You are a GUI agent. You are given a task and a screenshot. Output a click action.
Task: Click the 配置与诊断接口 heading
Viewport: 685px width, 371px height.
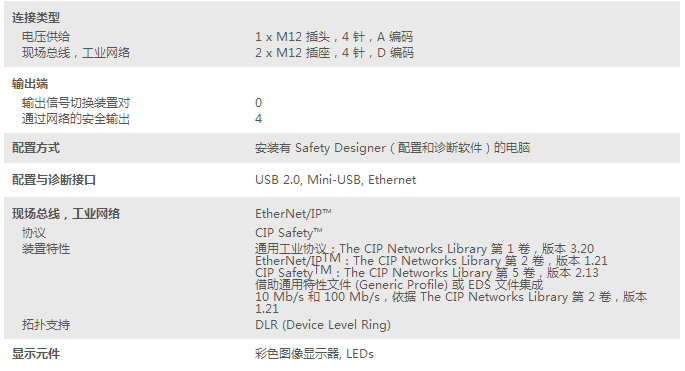point(54,180)
